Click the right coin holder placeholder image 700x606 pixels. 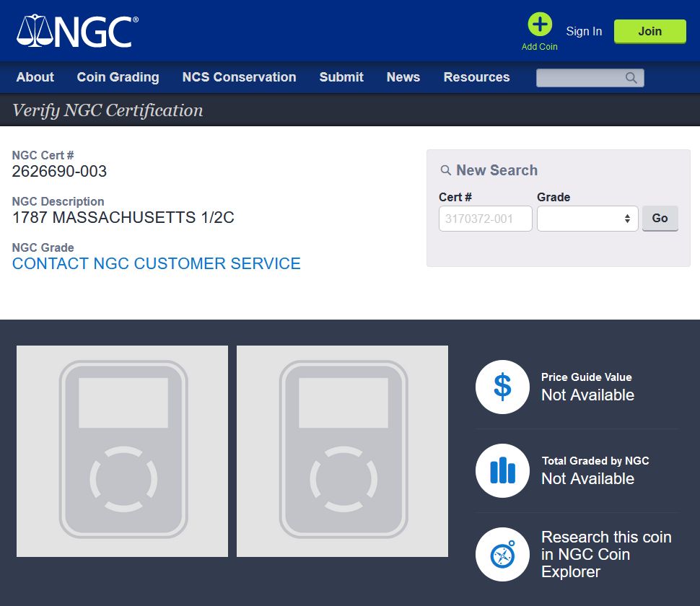coord(342,451)
